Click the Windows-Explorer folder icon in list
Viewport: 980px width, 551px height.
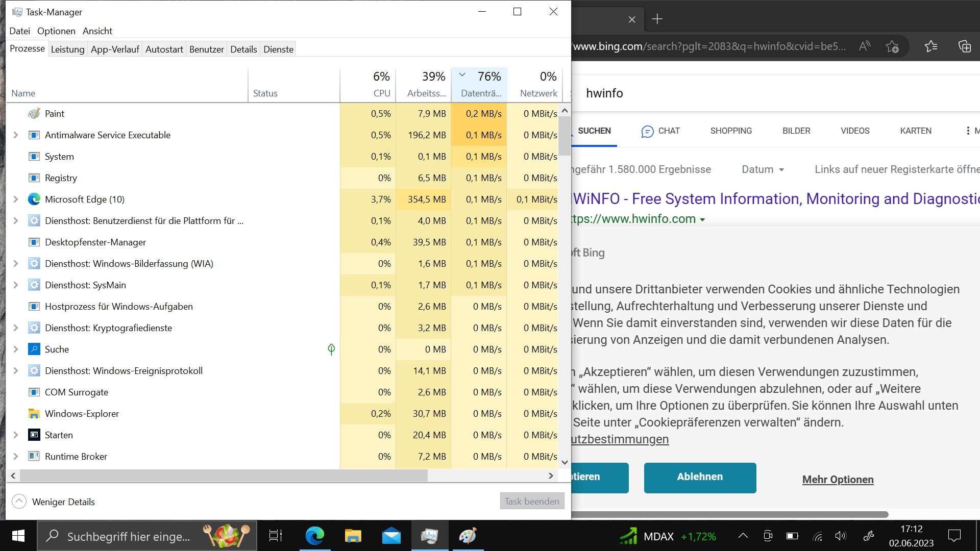34,414
